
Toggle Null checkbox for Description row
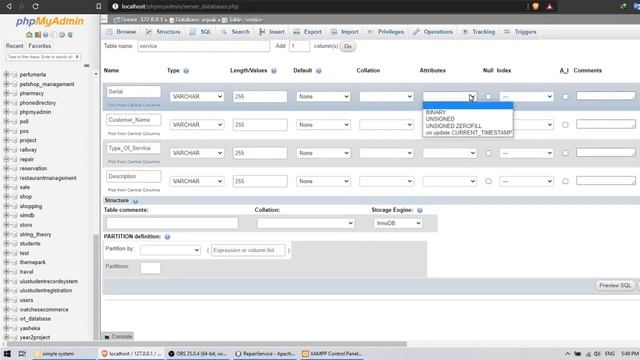coord(488,181)
